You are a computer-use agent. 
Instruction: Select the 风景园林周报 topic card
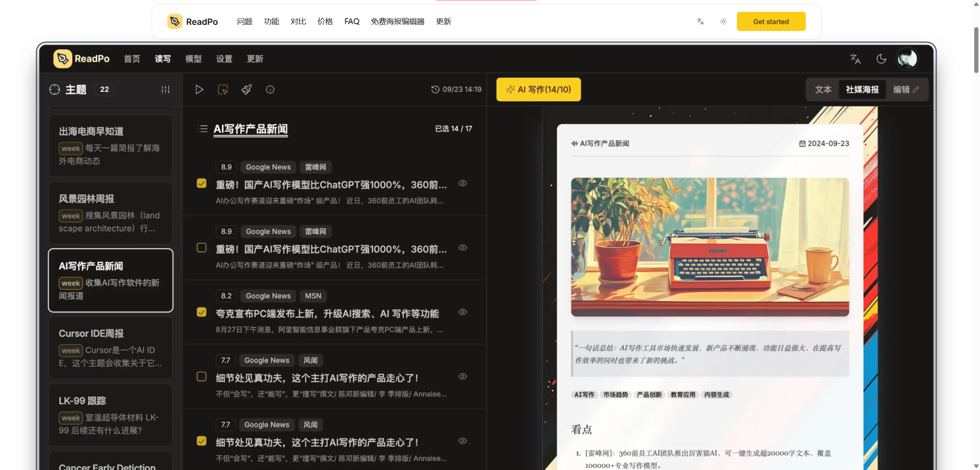click(111, 213)
